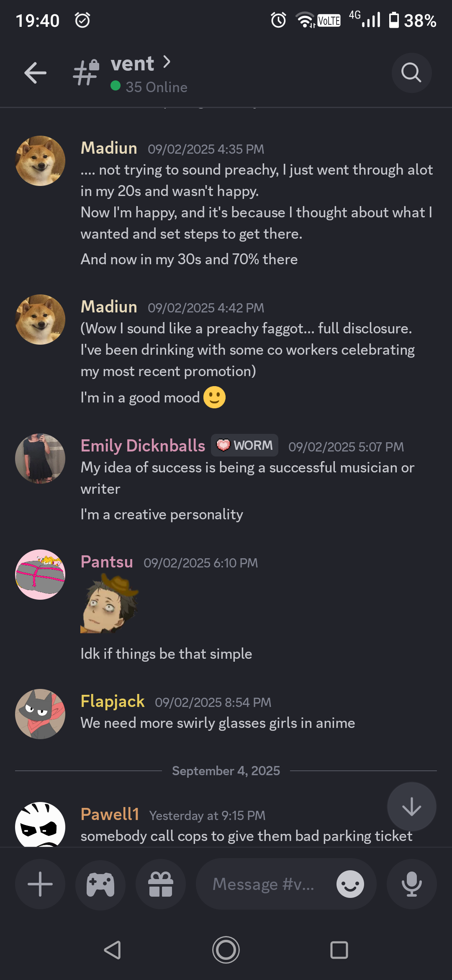Tap Android recent apps square button
This screenshot has height=980, width=452.
point(339,950)
